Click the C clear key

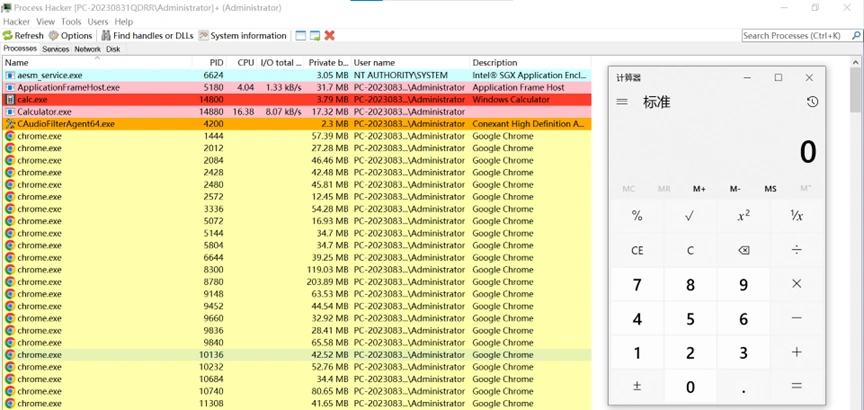pos(690,250)
